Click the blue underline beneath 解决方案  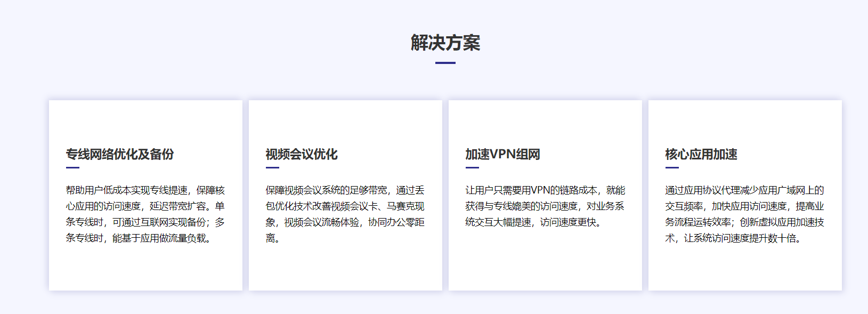coord(445,63)
